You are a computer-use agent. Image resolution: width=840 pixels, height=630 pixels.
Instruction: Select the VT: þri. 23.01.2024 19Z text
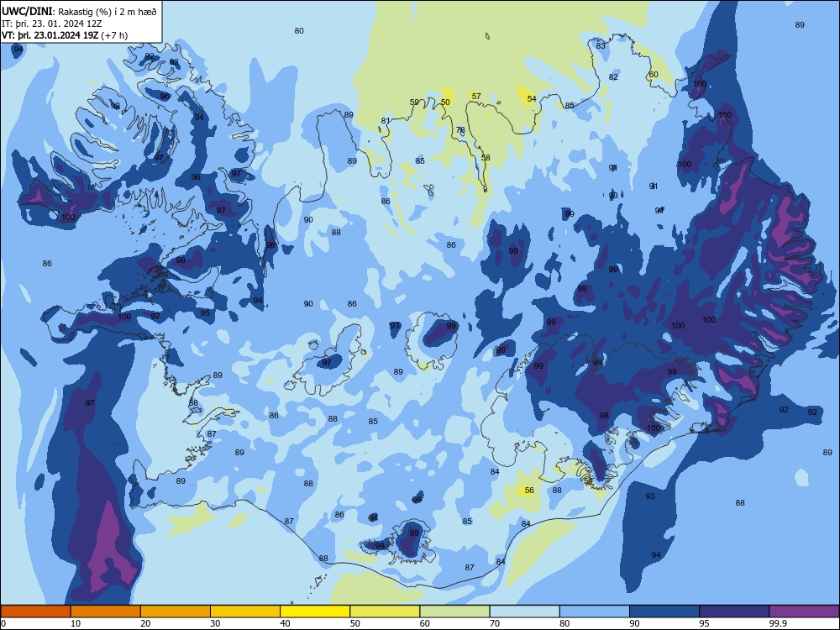(x=50, y=35)
